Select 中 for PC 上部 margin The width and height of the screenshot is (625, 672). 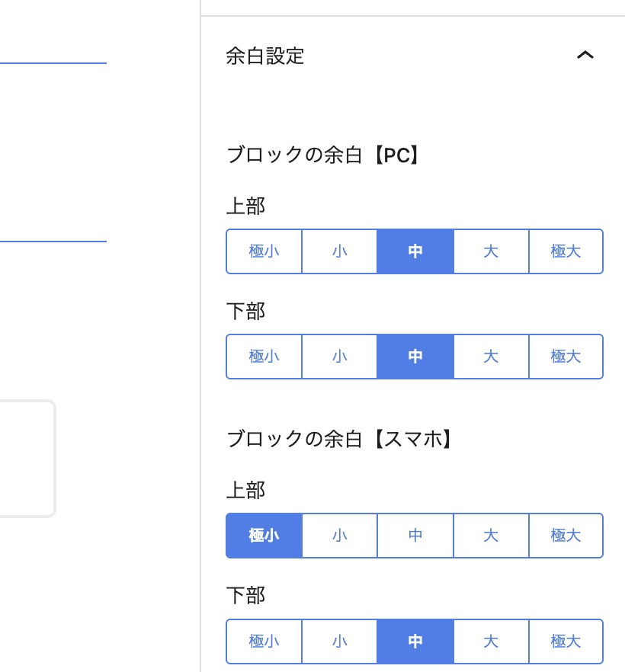pos(415,251)
